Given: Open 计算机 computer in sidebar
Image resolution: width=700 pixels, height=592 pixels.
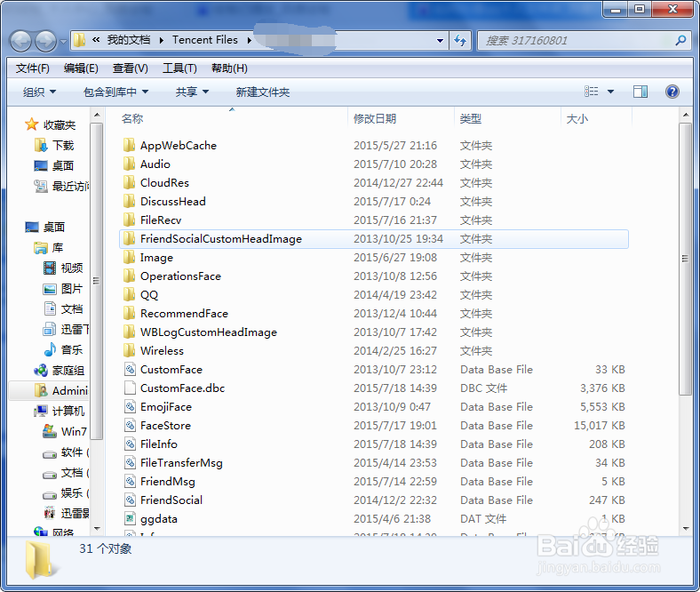Looking at the screenshot, I should coord(59,411).
